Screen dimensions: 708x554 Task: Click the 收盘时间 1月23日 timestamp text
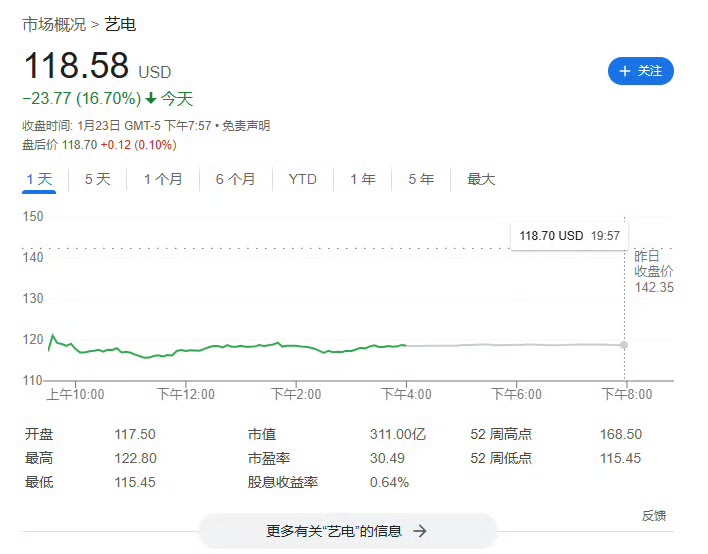[116, 126]
